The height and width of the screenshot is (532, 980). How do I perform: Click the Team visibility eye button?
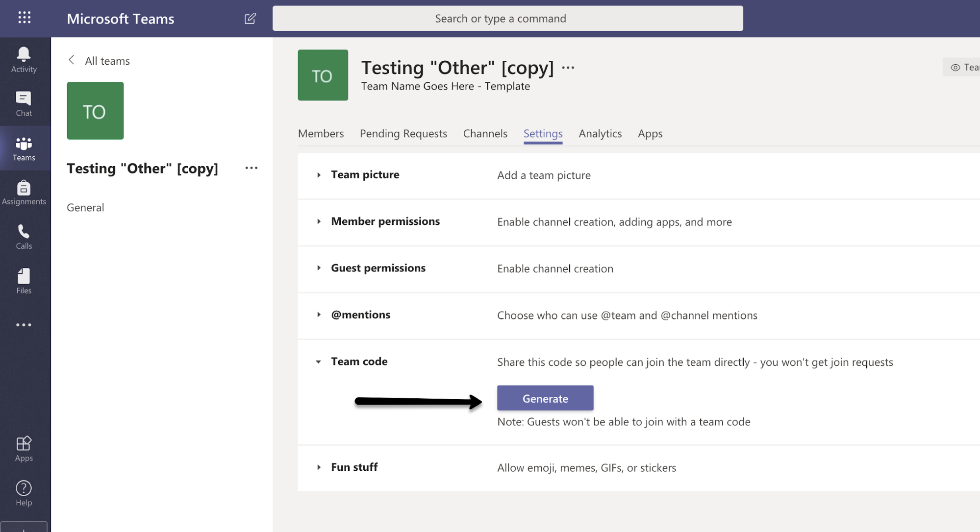coord(962,67)
